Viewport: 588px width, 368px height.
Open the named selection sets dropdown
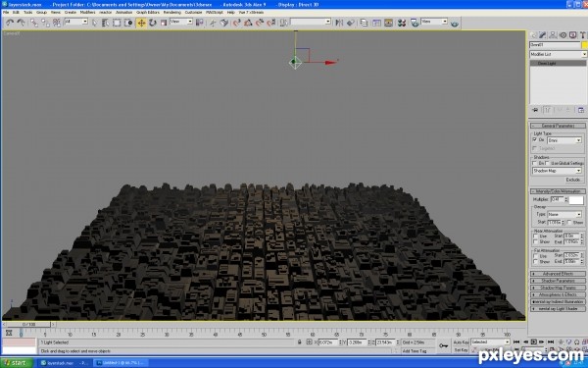311,22
